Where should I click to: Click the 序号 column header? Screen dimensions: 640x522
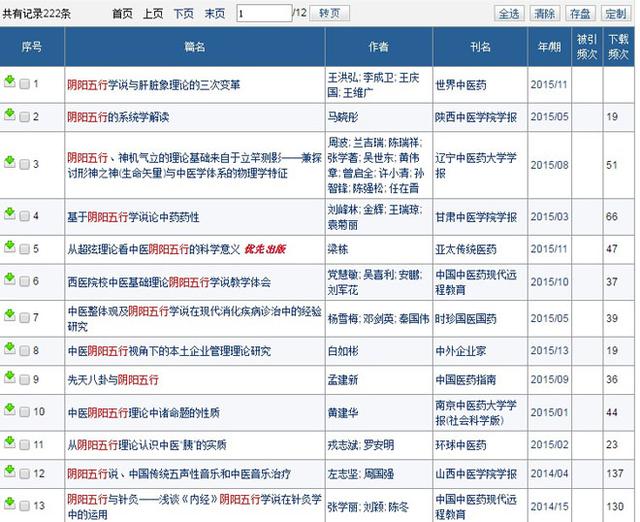(32, 47)
